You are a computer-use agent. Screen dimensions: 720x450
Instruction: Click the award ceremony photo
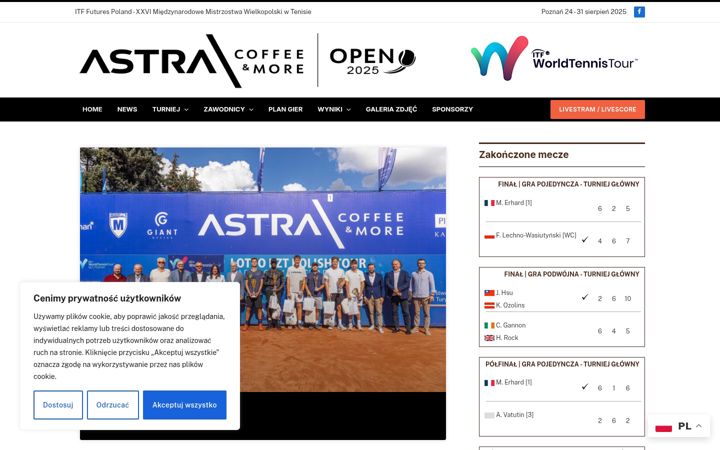click(x=263, y=270)
